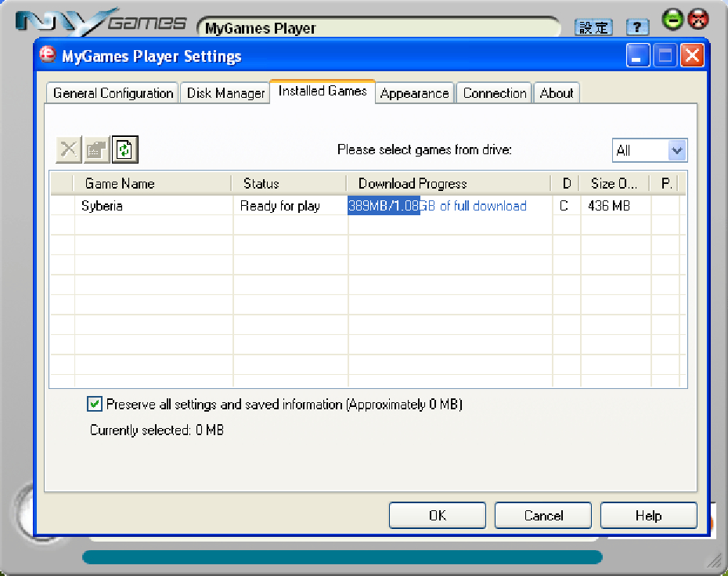Viewport: 728px width, 576px height.
Task: Switch to Disk Manager tab
Action: point(225,93)
